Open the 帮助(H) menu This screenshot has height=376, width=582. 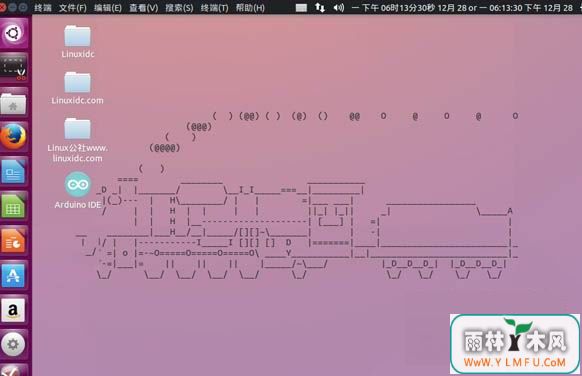(250, 8)
